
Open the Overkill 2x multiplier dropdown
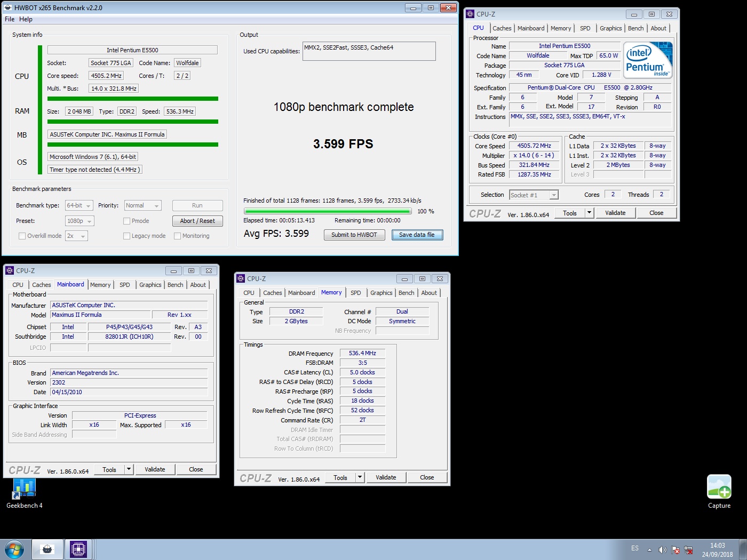(76, 236)
